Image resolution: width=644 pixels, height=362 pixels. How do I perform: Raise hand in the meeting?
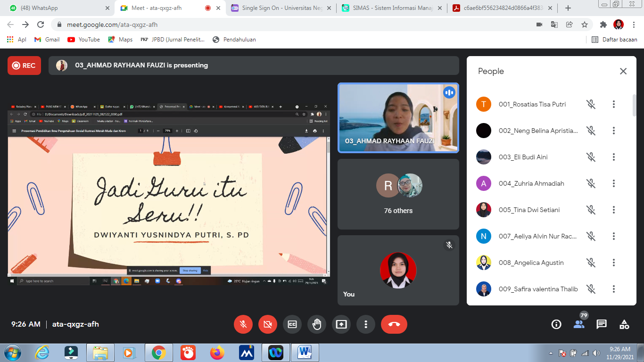(x=317, y=324)
